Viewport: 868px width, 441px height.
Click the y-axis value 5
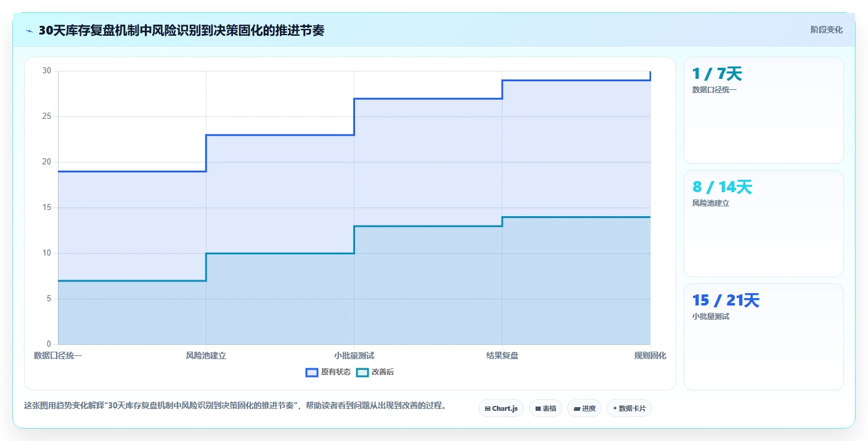coord(49,299)
